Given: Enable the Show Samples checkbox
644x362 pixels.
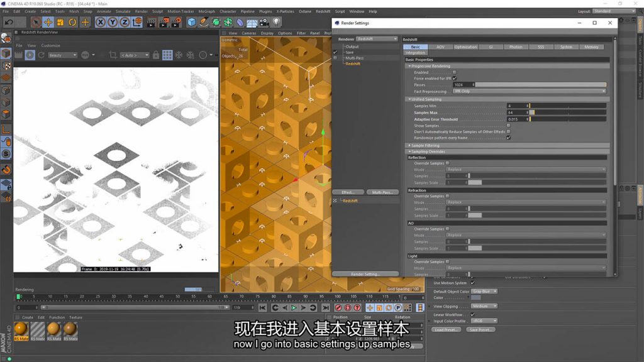Looking at the screenshot, I should pos(508,126).
